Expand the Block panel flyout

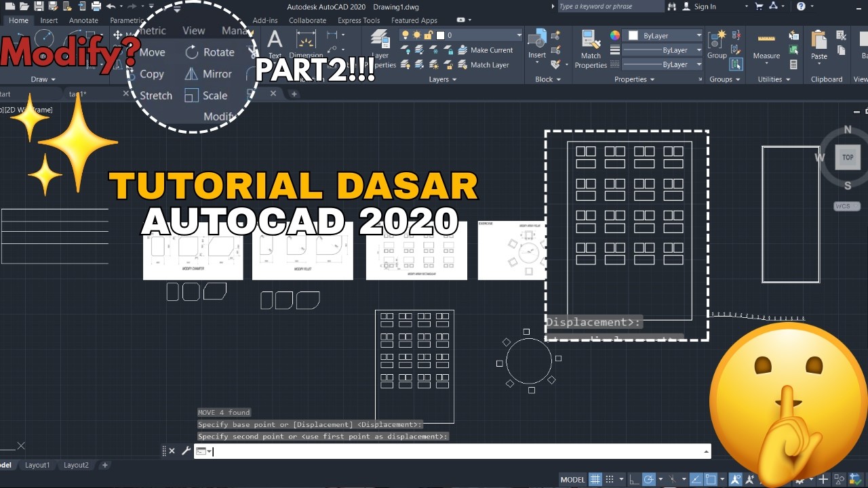point(549,79)
